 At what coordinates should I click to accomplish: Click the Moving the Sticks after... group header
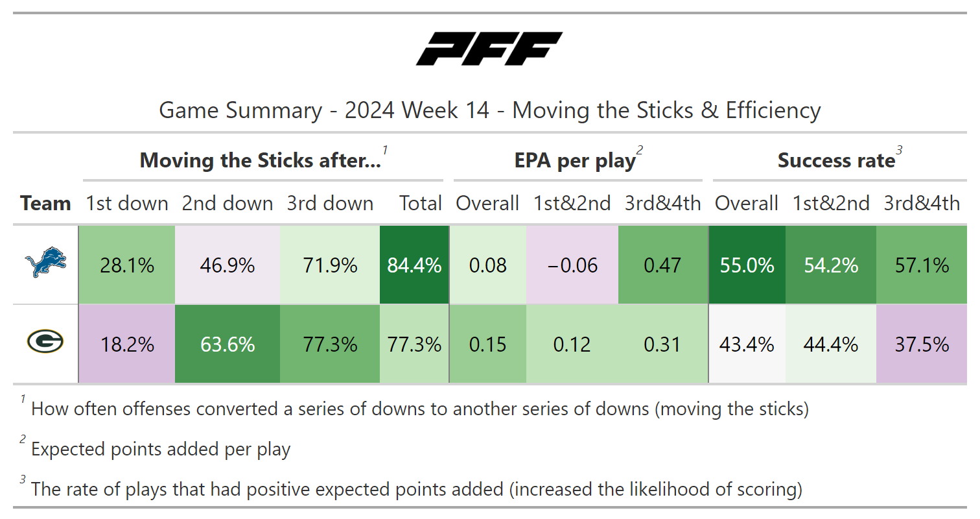click(x=261, y=160)
